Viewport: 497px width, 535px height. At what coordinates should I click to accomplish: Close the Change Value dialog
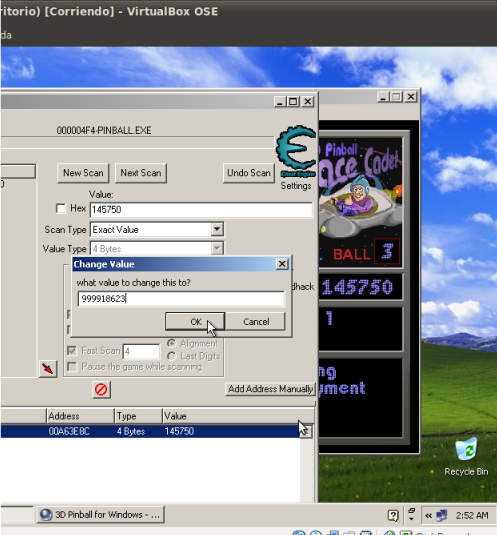282,264
